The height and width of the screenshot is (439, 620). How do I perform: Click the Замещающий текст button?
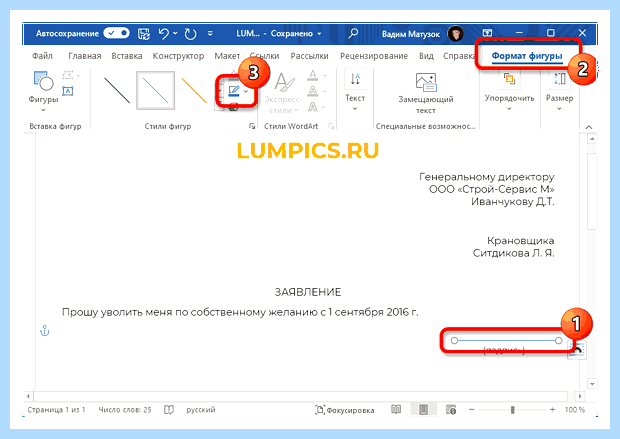pyautogui.click(x=425, y=93)
